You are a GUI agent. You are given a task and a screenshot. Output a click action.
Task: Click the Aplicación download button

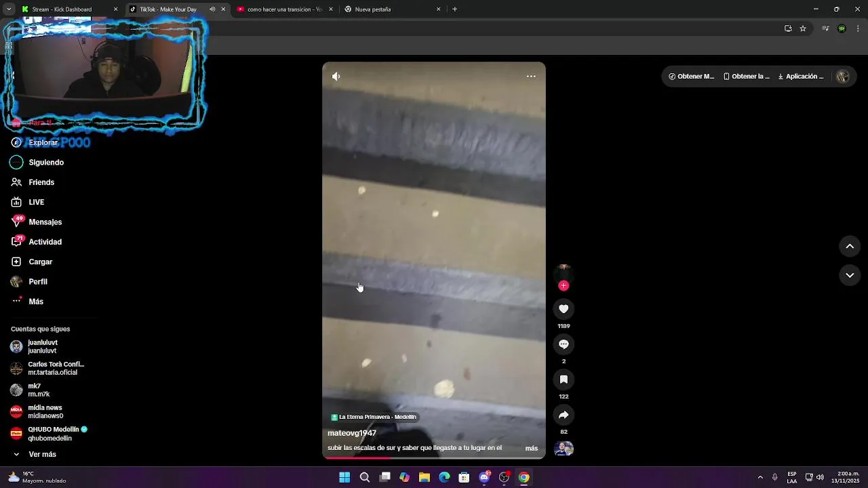[801, 77]
